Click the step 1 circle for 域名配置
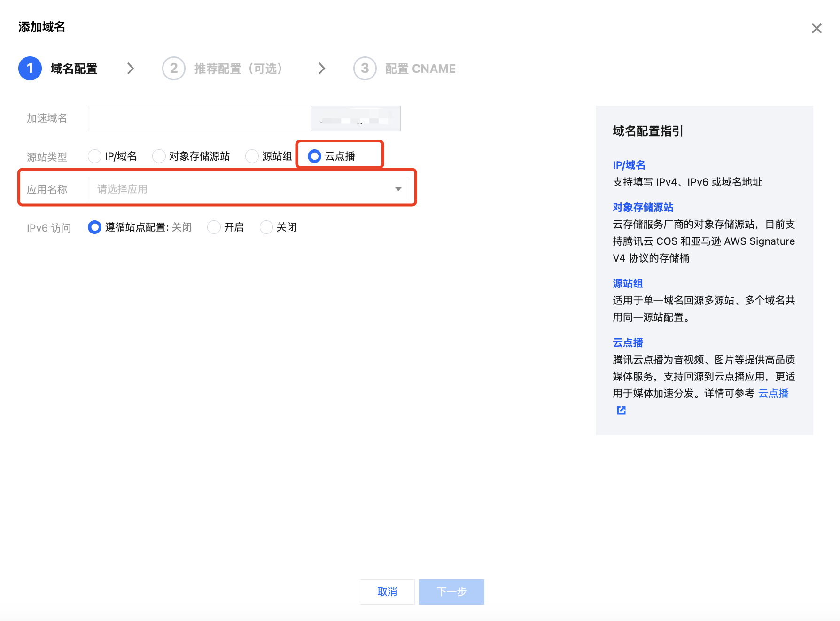 coord(30,69)
